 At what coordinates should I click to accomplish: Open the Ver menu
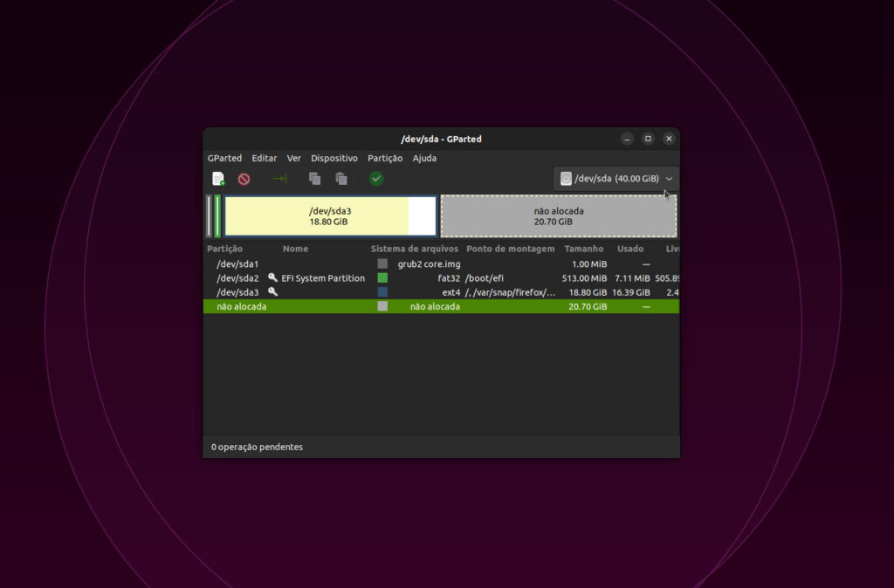(x=293, y=159)
